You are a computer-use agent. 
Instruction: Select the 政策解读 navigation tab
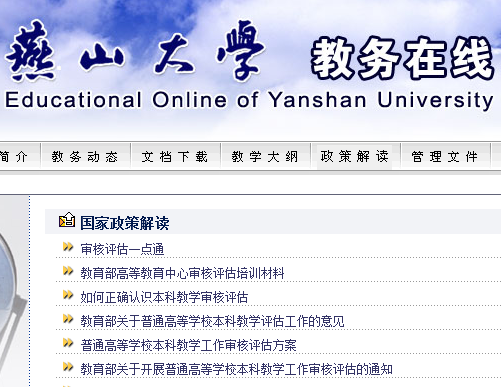(x=355, y=156)
